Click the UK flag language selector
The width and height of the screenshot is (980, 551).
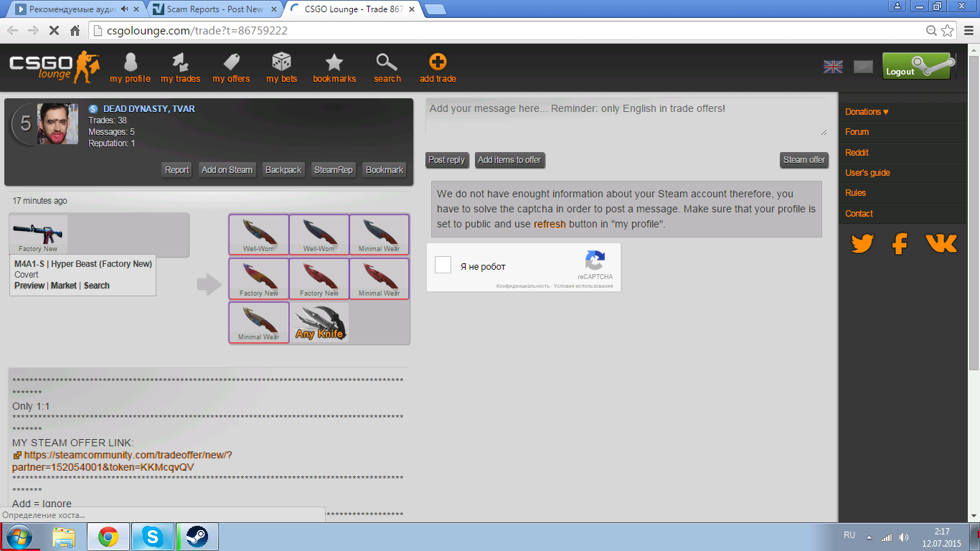click(833, 67)
